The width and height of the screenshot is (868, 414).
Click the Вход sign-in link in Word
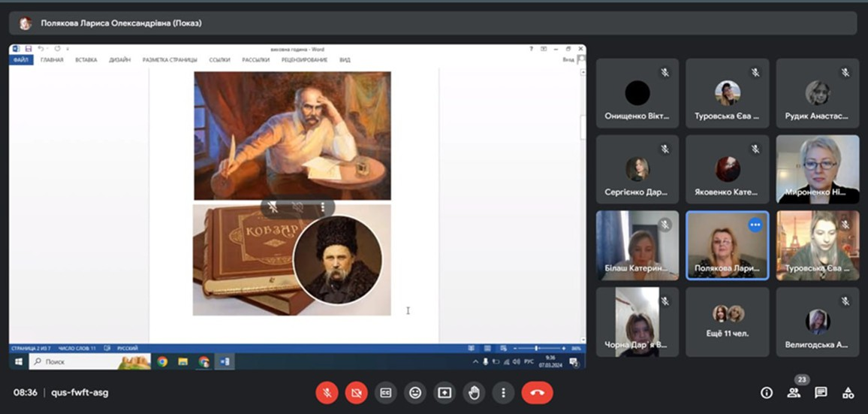[568, 60]
